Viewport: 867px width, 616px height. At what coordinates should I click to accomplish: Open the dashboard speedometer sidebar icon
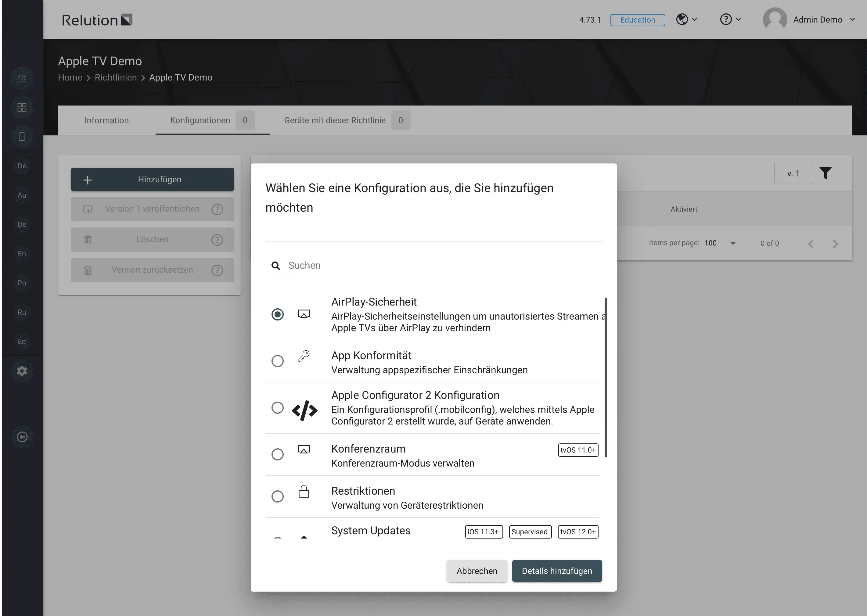(x=22, y=78)
